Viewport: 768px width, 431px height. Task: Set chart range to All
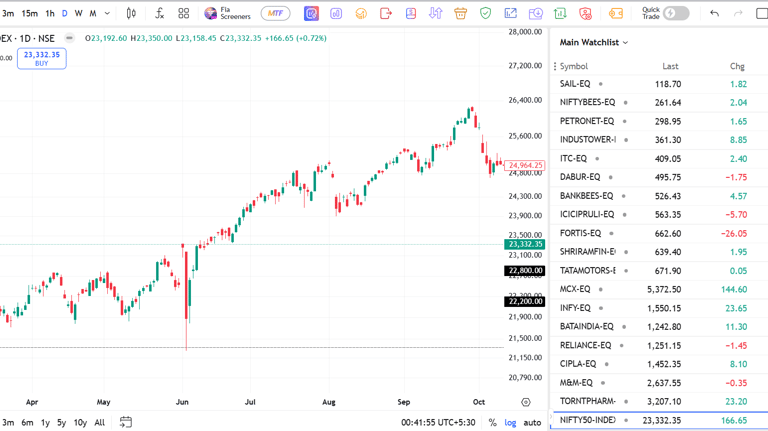pyautogui.click(x=99, y=422)
